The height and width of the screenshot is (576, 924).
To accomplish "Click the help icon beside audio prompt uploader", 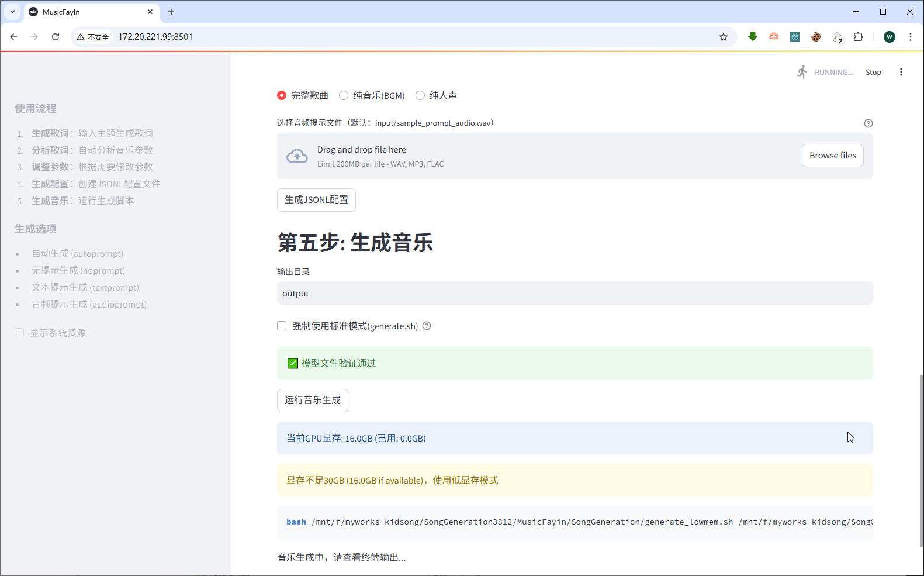I will tap(868, 123).
